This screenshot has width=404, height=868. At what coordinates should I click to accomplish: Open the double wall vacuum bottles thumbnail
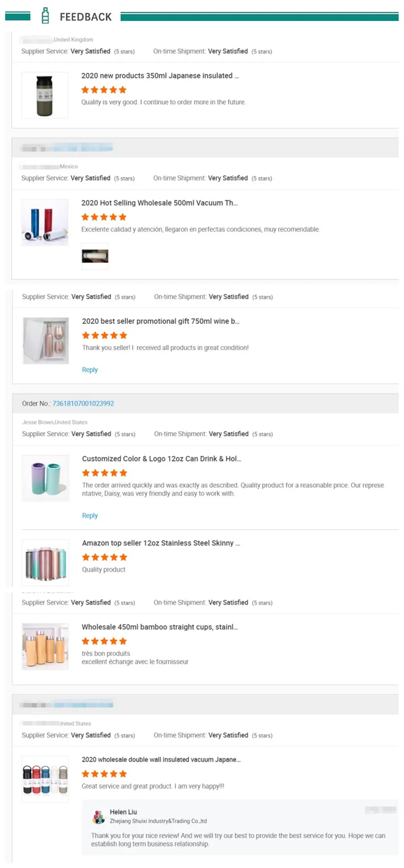[x=45, y=779]
